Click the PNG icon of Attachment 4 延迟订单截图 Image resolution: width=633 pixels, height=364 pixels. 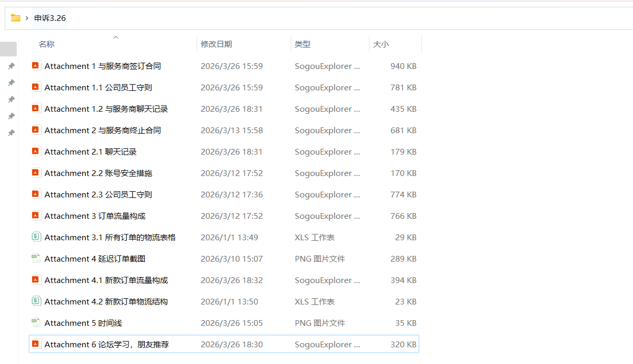tap(36, 259)
